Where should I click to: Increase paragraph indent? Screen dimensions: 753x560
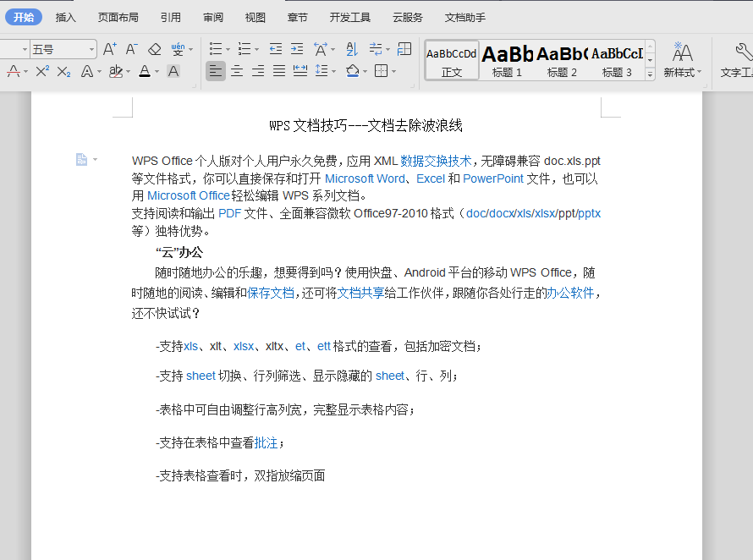[x=297, y=49]
